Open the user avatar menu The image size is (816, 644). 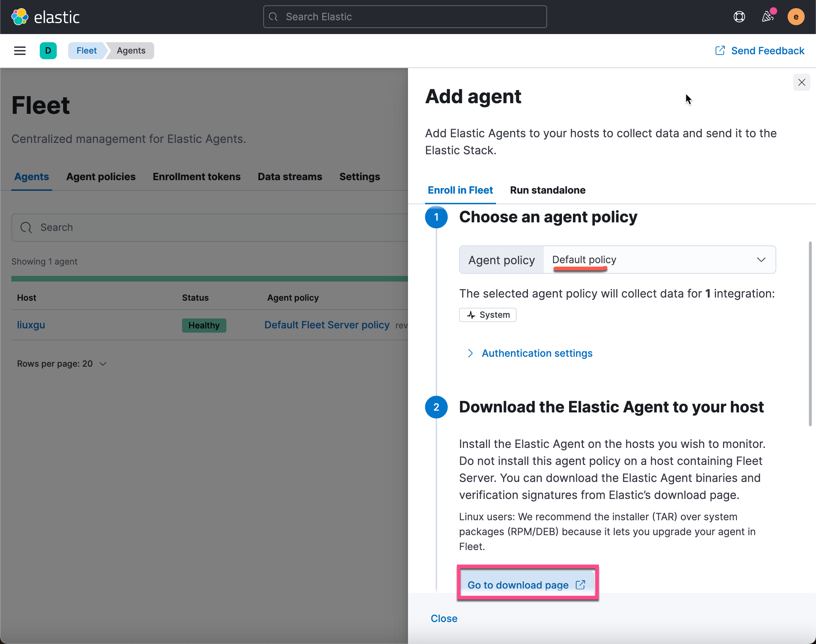click(x=796, y=17)
